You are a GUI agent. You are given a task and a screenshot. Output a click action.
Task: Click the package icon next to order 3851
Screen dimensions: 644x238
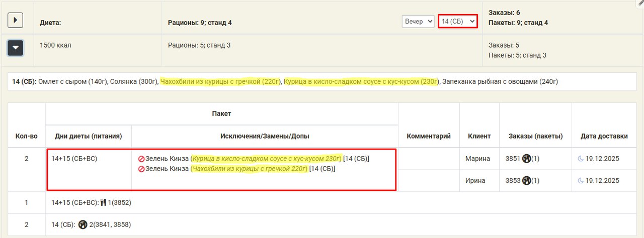click(527, 159)
